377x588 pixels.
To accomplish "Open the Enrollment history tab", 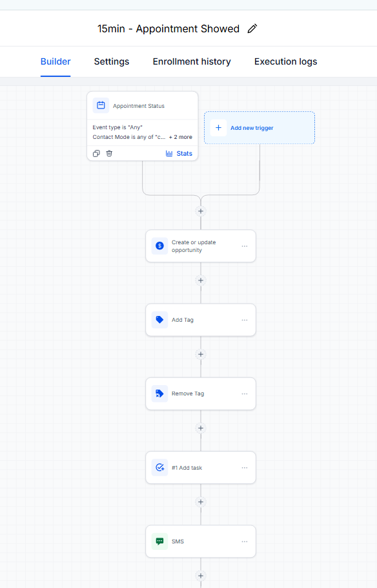I will [x=192, y=61].
